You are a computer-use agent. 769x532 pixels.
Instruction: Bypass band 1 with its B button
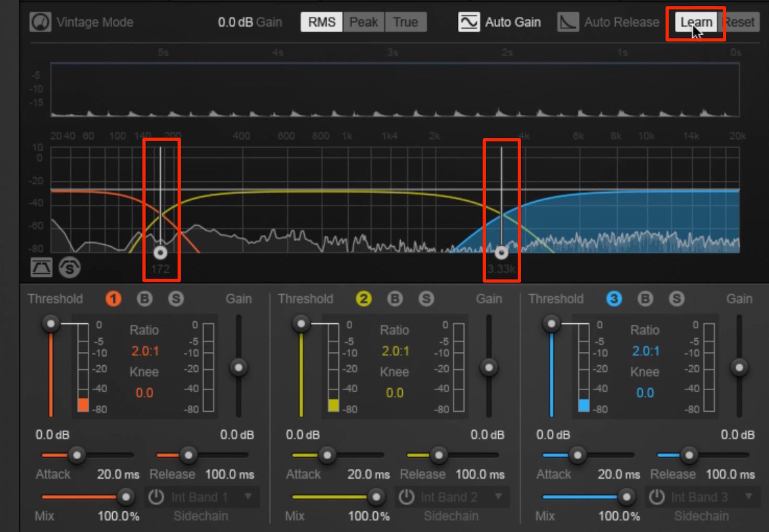144,299
